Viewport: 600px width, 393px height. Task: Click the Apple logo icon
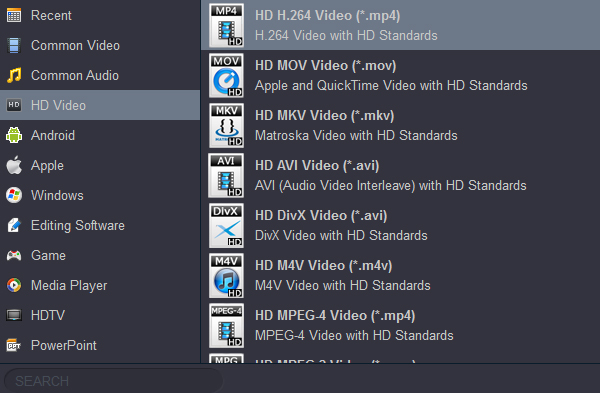click(x=14, y=165)
